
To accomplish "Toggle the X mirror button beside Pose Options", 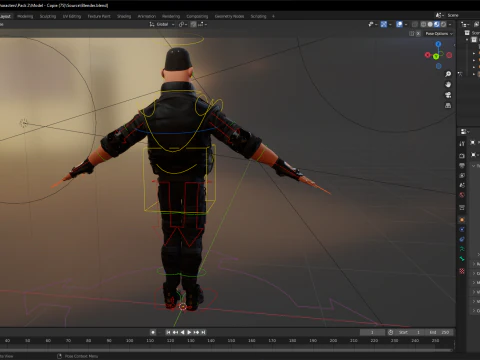I will (418, 34).
